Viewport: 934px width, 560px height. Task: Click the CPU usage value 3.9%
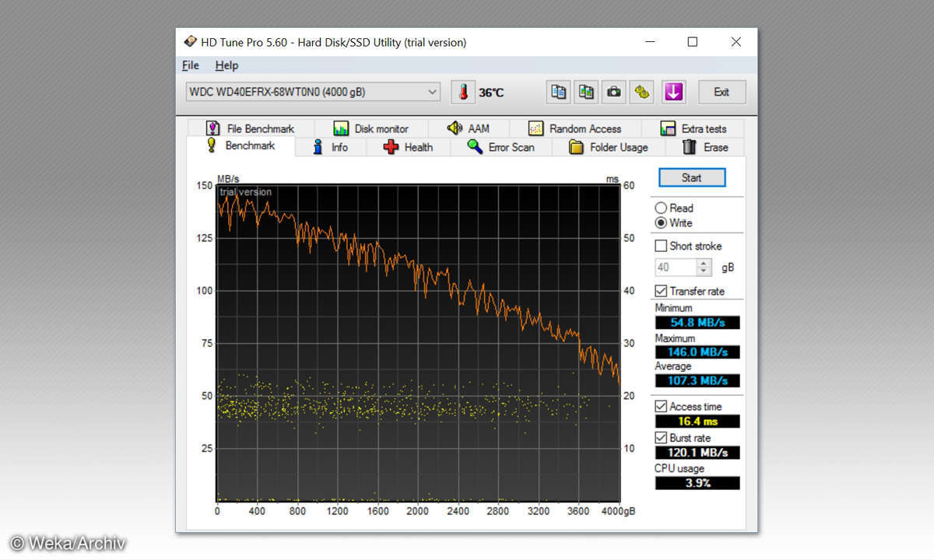(x=697, y=483)
